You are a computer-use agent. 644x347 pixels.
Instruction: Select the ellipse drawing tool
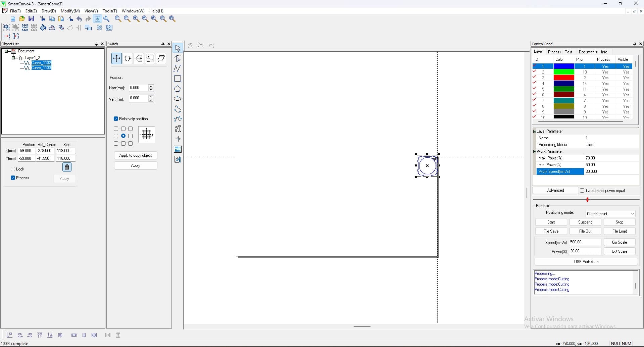tap(178, 99)
